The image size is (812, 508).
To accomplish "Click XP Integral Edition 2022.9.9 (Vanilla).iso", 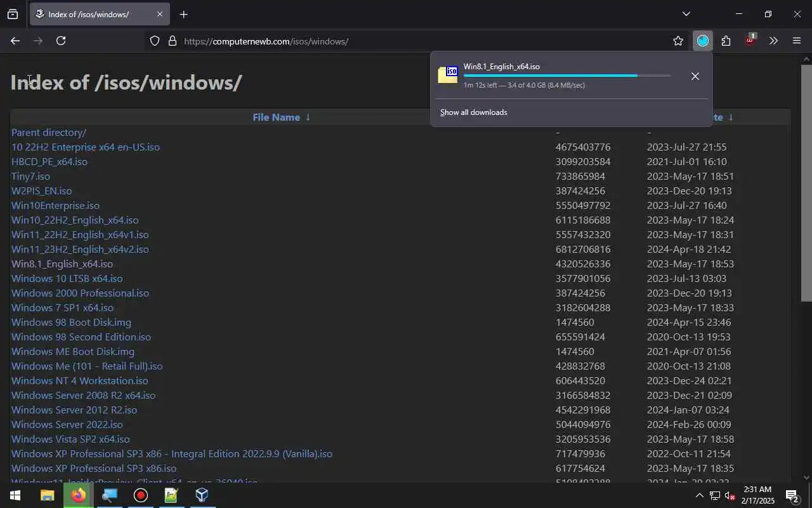I will click(172, 453).
